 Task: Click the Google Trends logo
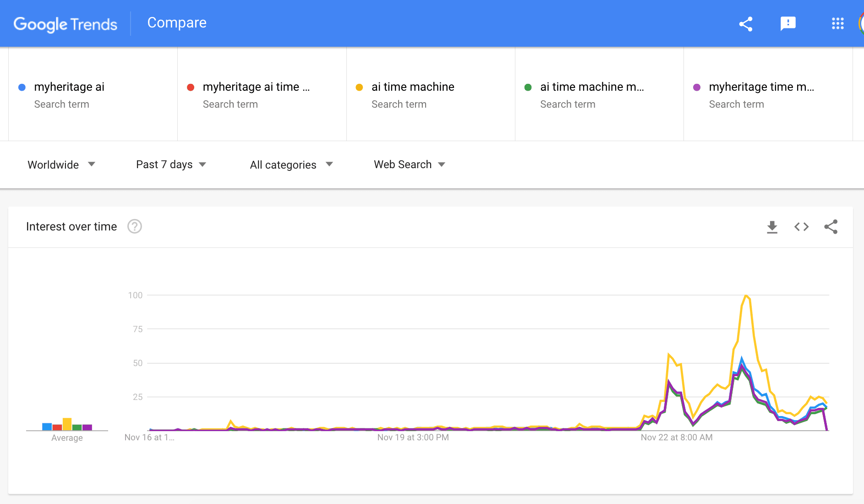point(66,24)
